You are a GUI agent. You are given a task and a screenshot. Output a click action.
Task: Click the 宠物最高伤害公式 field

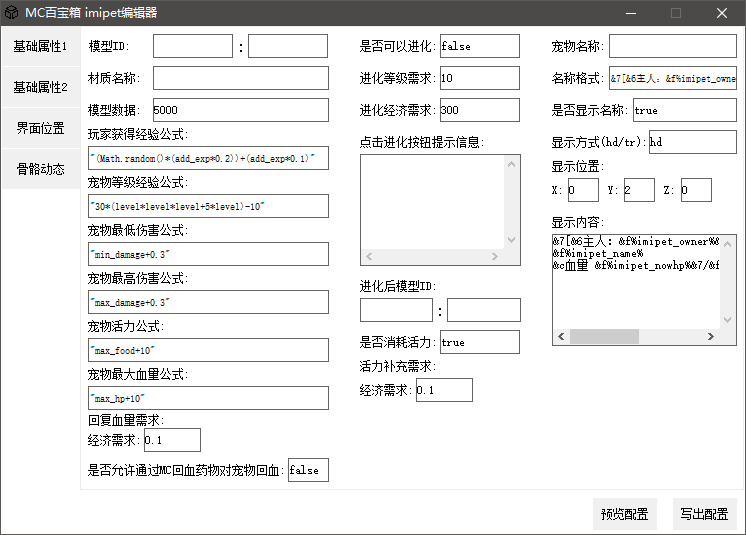[208, 302]
